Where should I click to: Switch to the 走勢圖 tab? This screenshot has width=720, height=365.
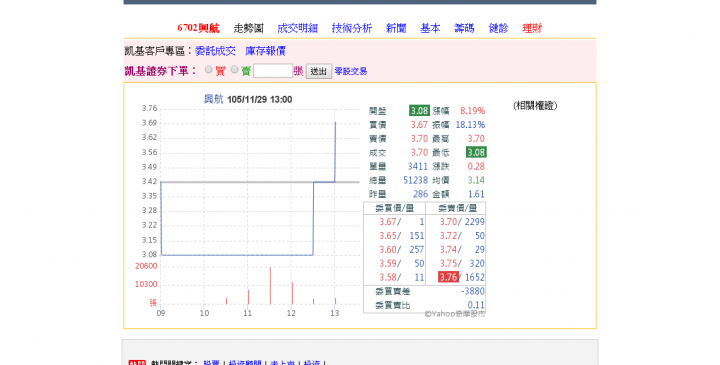pos(248,28)
